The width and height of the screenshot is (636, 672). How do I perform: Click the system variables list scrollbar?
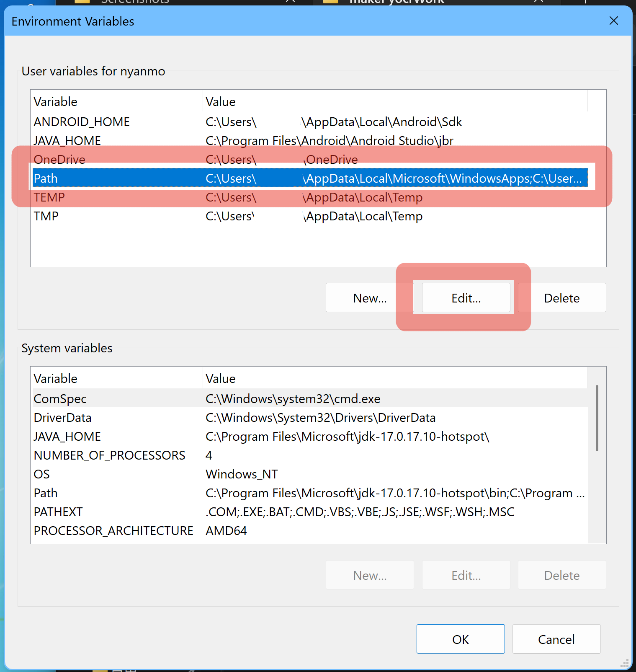pyautogui.click(x=597, y=418)
